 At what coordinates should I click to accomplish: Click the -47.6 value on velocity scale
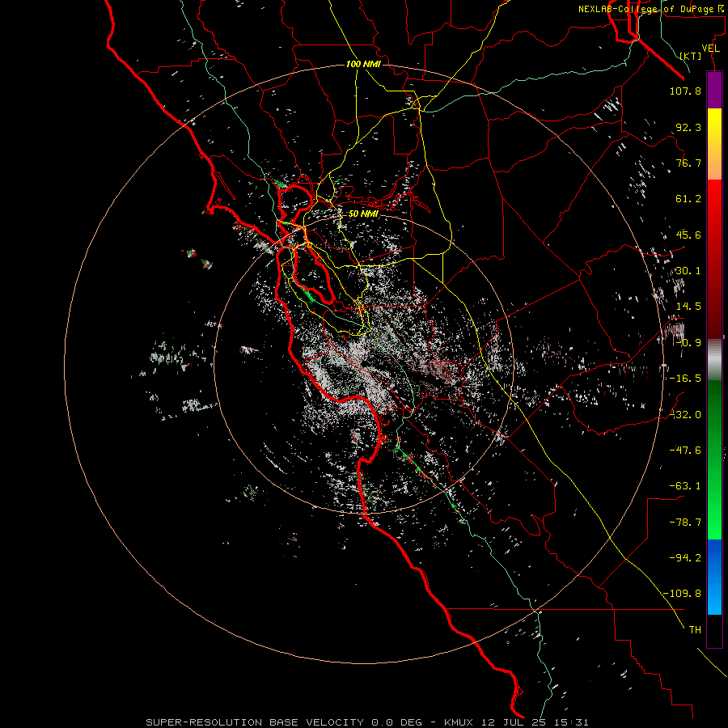point(685,451)
